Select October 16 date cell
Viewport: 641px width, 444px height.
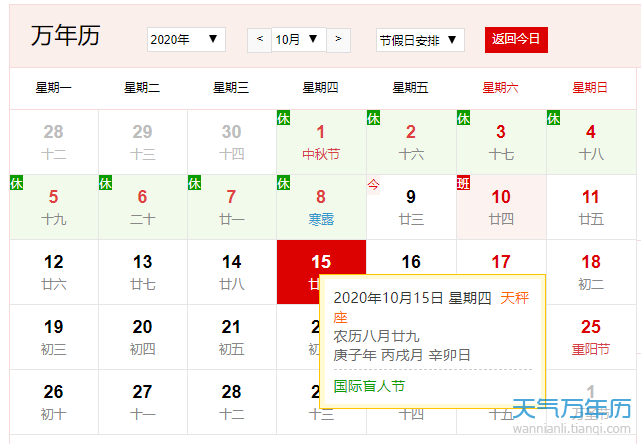click(x=411, y=258)
